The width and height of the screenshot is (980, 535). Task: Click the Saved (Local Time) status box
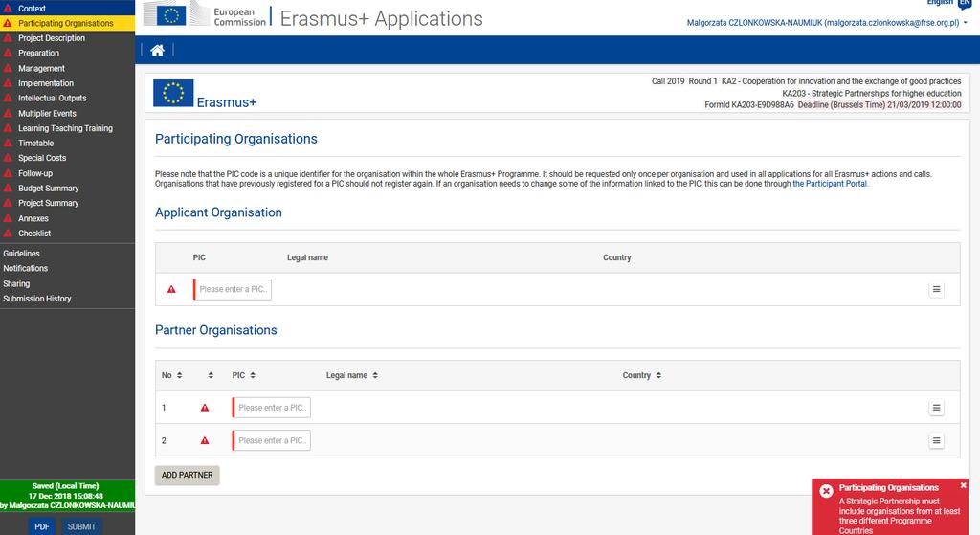(68, 496)
